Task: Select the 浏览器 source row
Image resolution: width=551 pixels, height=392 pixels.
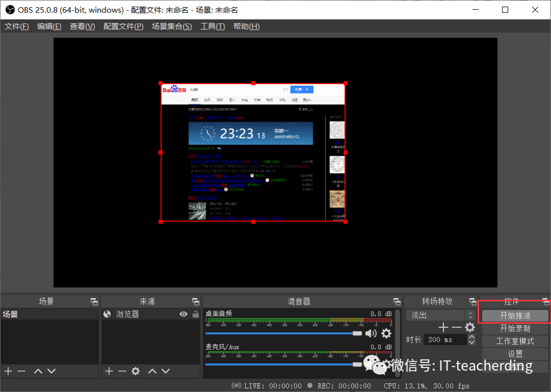Action: click(x=151, y=314)
